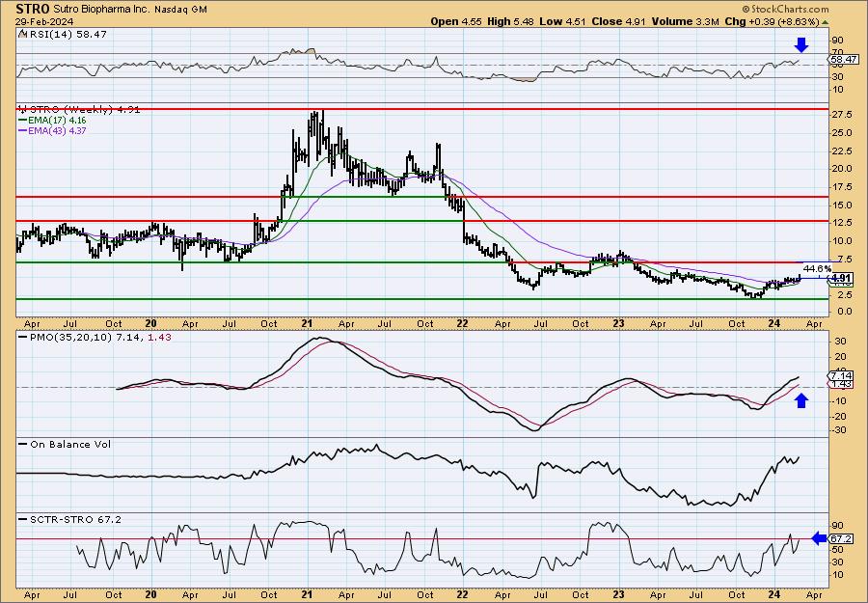Viewport: 868px width, 603px height.
Task: Click the 27.5 price axis label
Action: pos(840,115)
